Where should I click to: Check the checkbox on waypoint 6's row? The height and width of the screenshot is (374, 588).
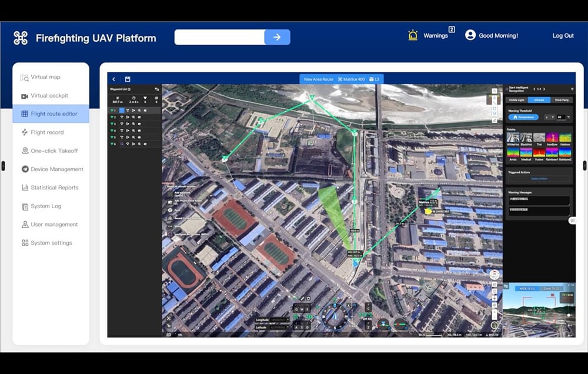click(x=122, y=143)
